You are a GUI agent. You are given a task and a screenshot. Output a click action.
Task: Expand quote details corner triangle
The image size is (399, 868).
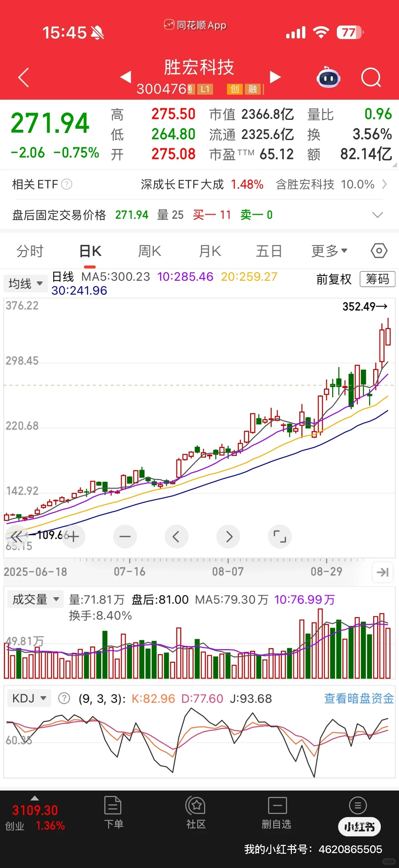(394, 165)
